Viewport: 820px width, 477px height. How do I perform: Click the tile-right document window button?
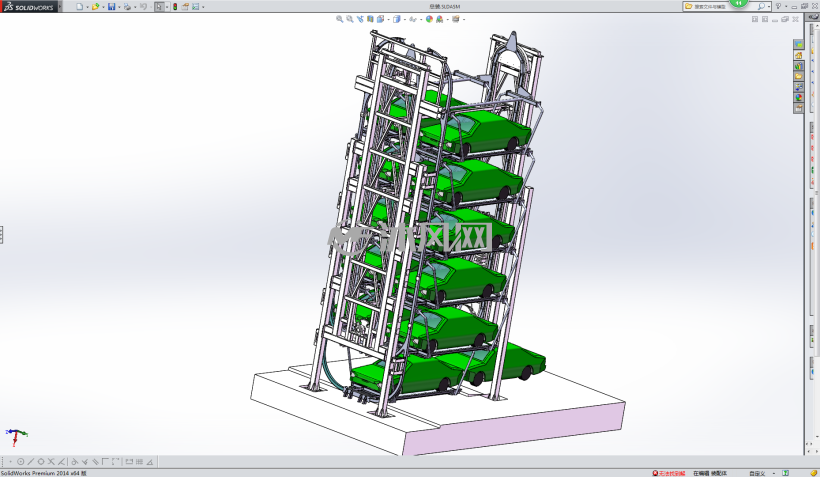pyautogui.click(x=765, y=19)
